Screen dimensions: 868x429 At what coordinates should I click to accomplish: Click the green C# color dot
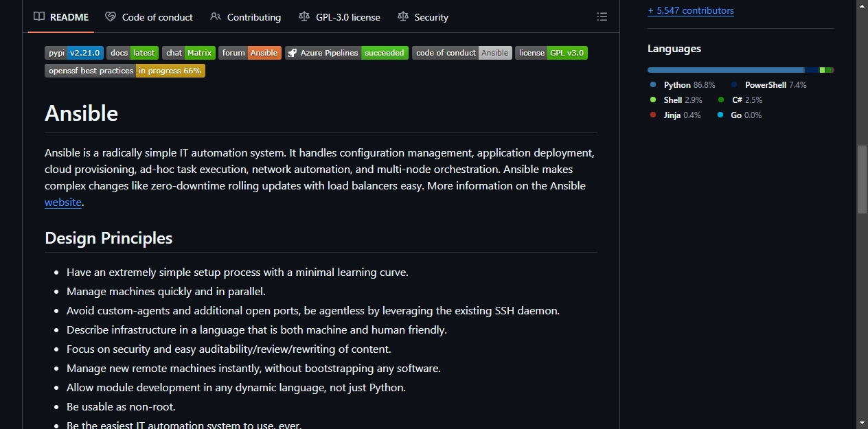tap(721, 100)
